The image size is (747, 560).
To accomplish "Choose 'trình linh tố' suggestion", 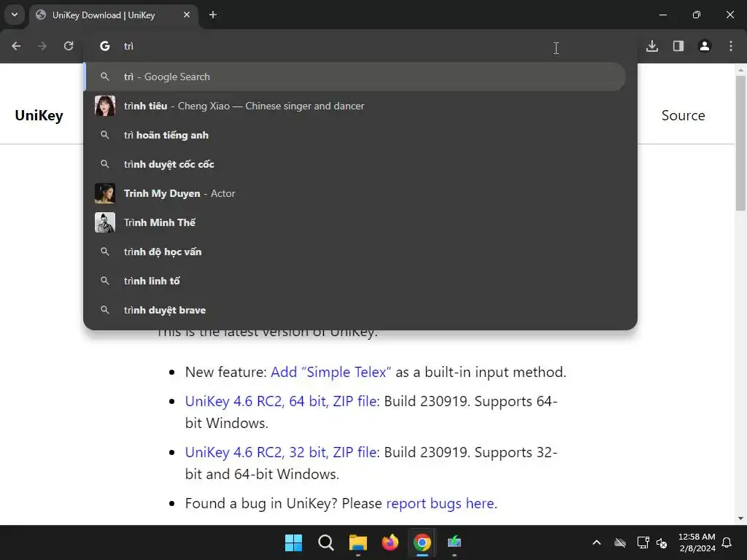I will tap(355, 281).
